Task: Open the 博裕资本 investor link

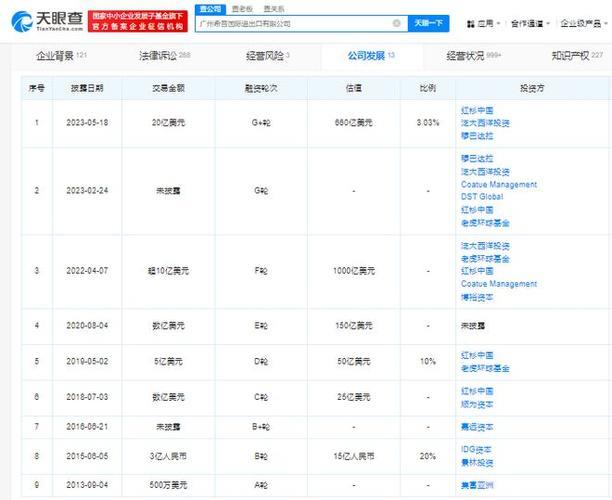Action: point(477,297)
